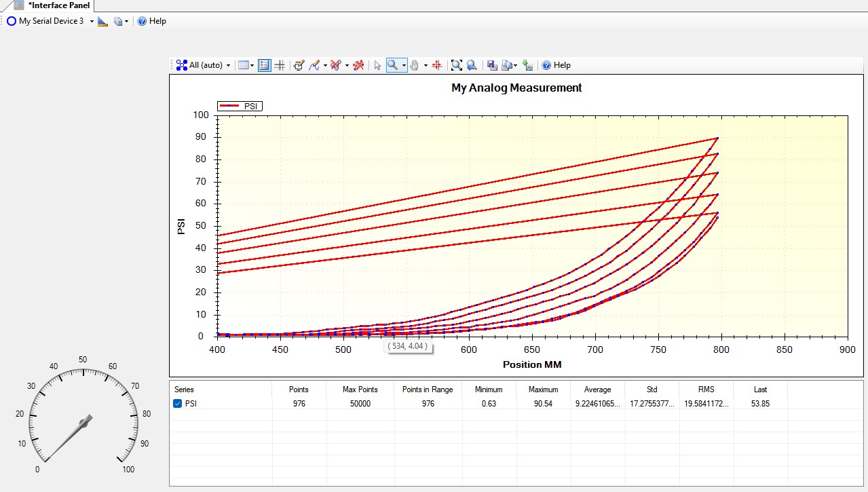Open the hand pan tool dropdown arrow
The height and width of the screenshot is (492, 868).
[x=426, y=65]
